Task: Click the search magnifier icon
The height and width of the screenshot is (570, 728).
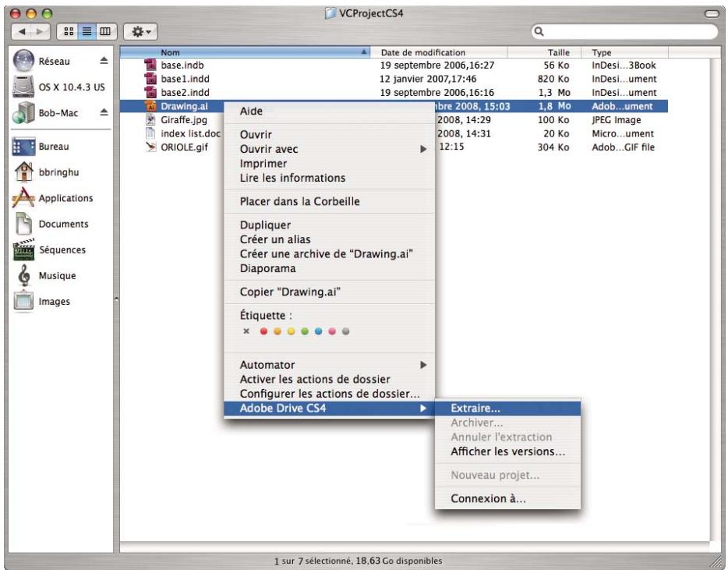Action: (x=539, y=32)
